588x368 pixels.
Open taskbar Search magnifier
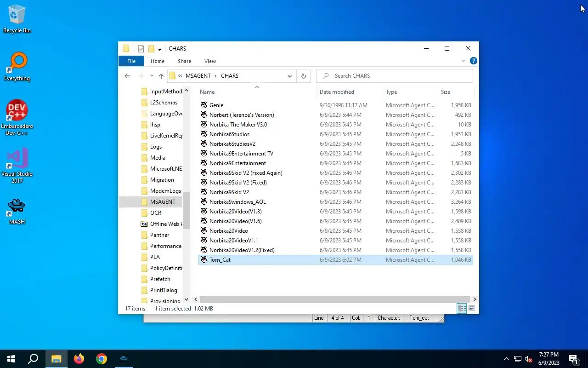33,359
